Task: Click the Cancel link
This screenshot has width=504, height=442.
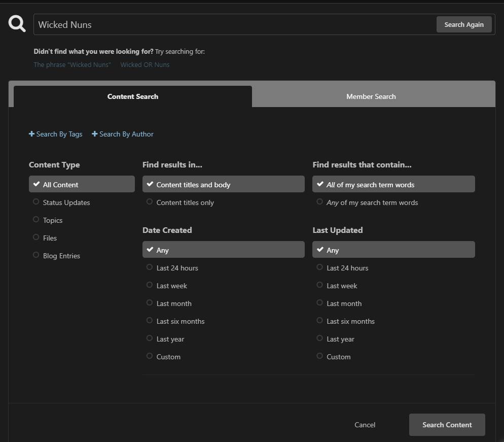Action: point(365,425)
